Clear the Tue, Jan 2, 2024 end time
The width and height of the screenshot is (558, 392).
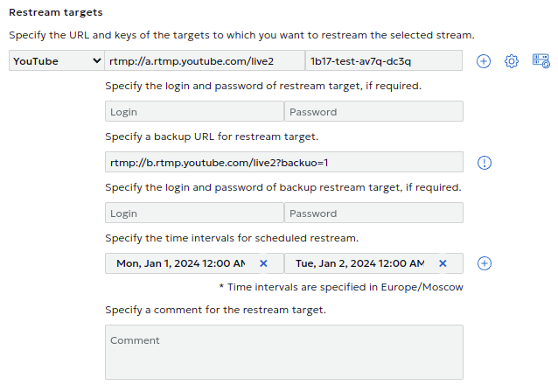coord(443,263)
